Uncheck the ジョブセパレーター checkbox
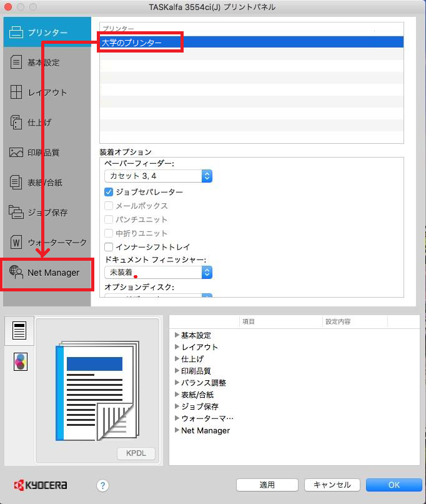 click(x=109, y=192)
